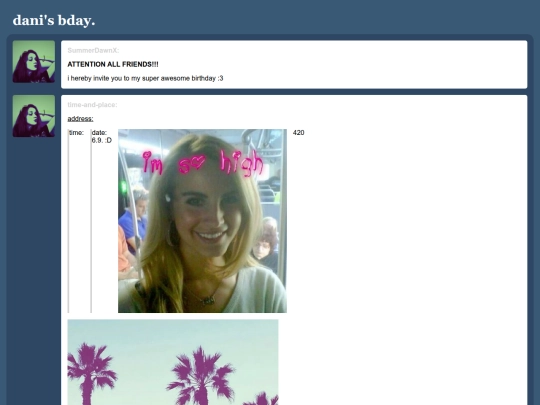Click the "dani's bday." blog title
The width and height of the screenshot is (540, 405).
click(x=54, y=21)
